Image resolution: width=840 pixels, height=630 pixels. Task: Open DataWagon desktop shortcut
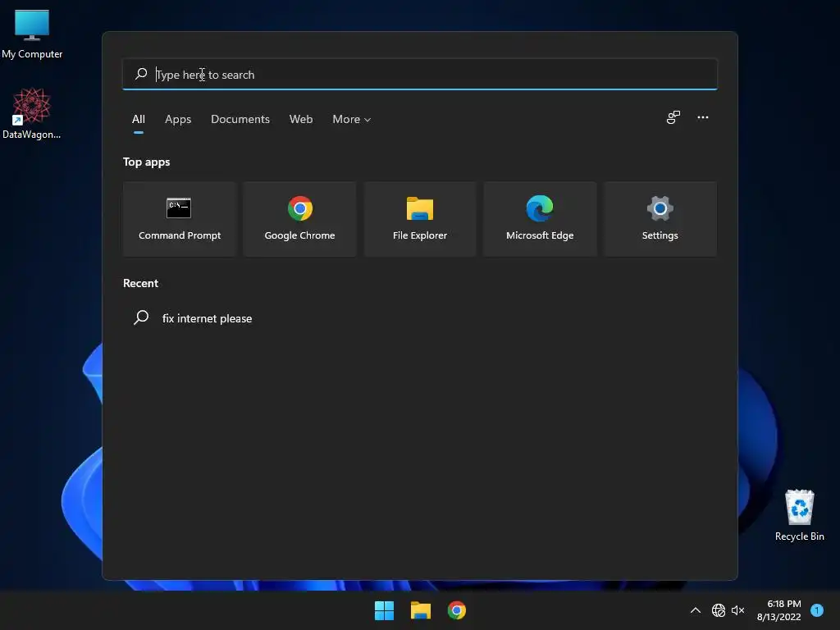click(x=32, y=113)
